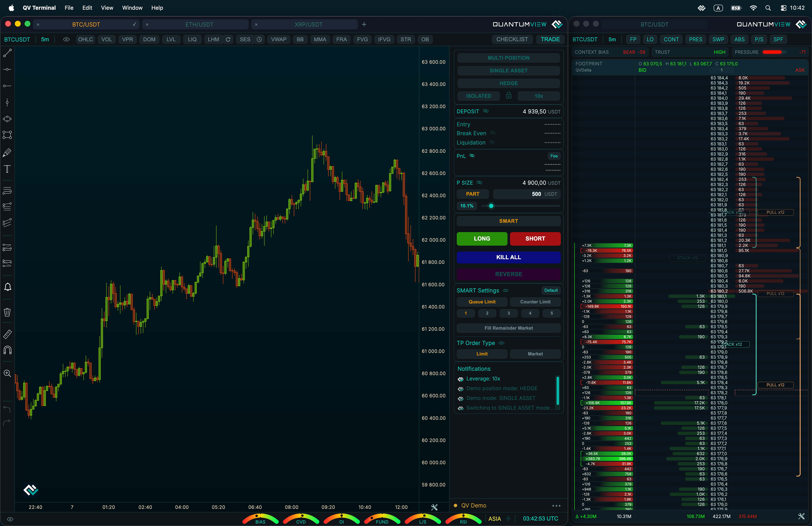812x526 pixels.
Task: Switch to the XRP/USDT tab
Action: [x=309, y=25]
